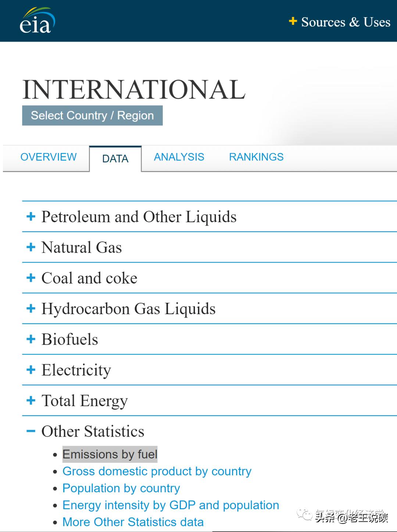The width and height of the screenshot is (397, 532).
Task: Open the Rankings tab
Action: pos(256,157)
